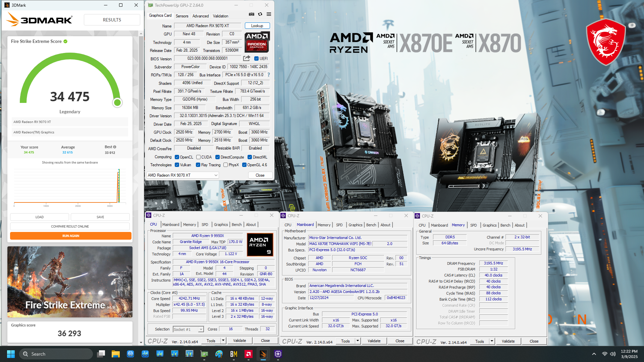The height and width of the screenshot is (362, 644).
Task: Open the GPU-Z hamburger menu icon
Action: click(269, 14)
